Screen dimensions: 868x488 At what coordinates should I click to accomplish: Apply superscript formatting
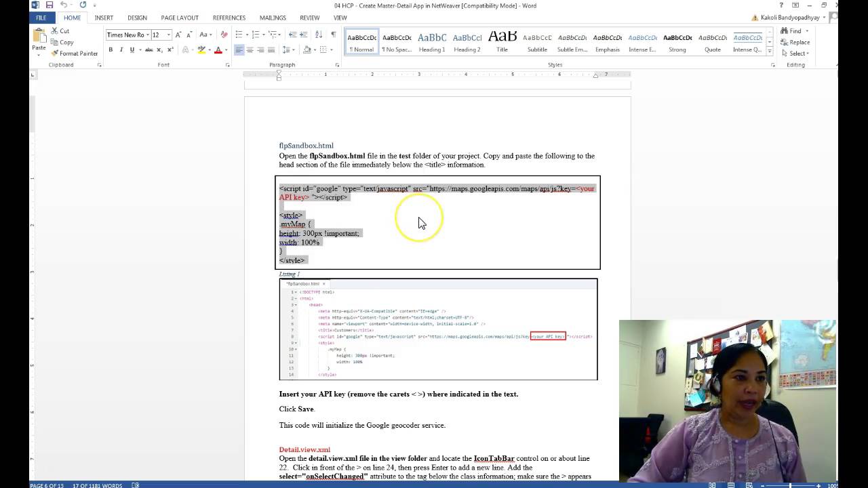tap(169, 49)
